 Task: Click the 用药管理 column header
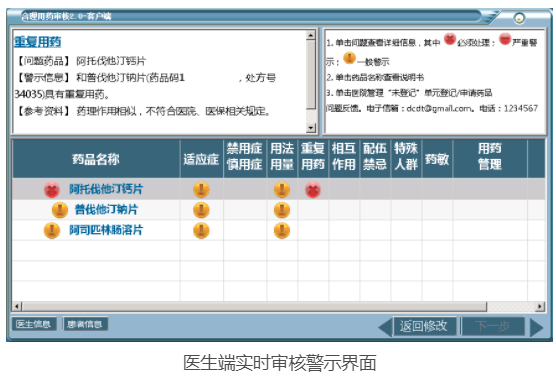(490, 159)
